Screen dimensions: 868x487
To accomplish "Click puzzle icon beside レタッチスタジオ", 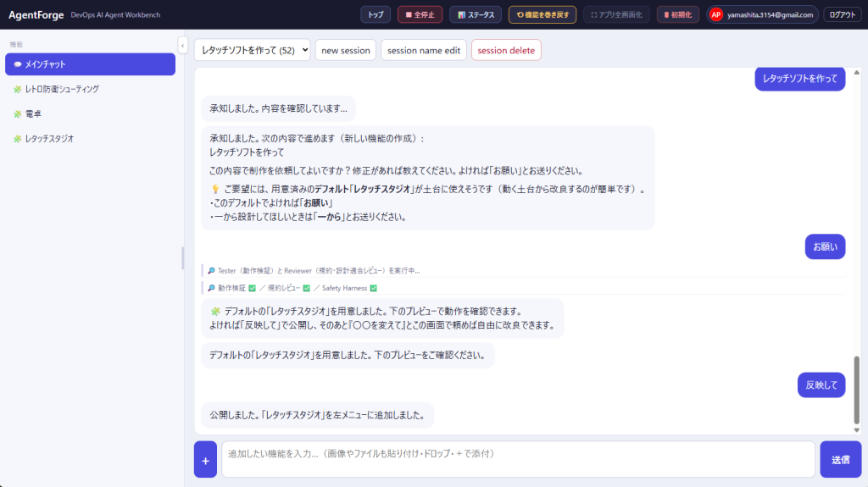I will click(18, 139).
